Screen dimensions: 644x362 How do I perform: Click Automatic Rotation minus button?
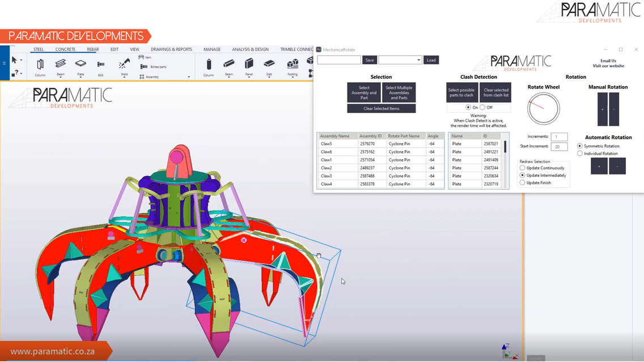tap(617, 166)
